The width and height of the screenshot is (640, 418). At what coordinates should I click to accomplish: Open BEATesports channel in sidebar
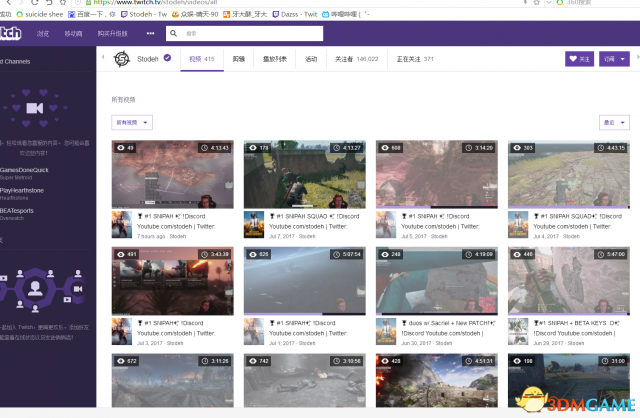coord(17,211)
